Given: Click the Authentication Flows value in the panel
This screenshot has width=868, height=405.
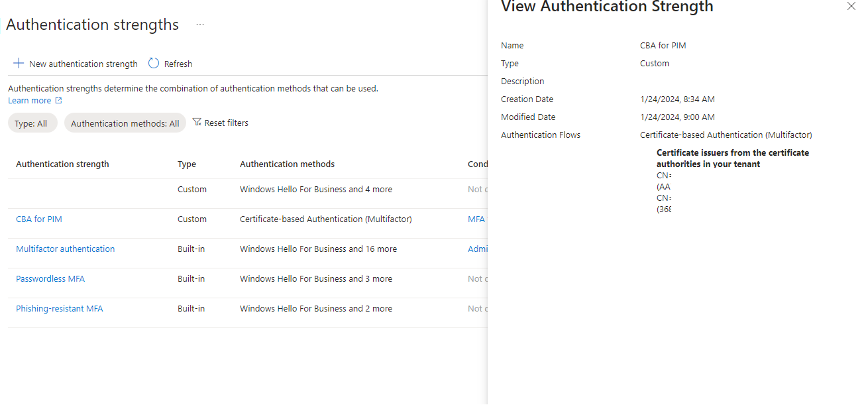Looking at the screenshot, I should 726,135.
